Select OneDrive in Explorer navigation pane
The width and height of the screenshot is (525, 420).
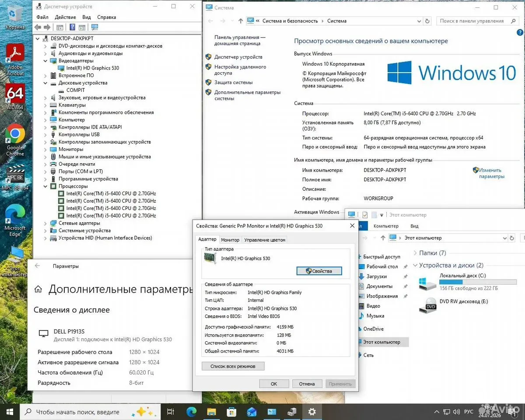point(373,329)
